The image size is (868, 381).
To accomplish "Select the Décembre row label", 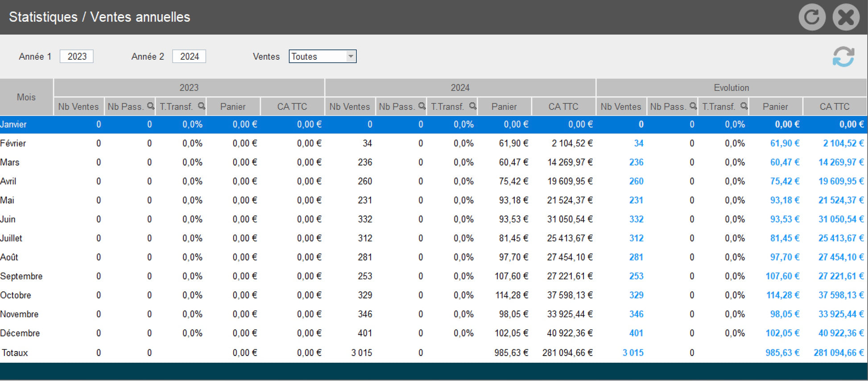I will click(x=20, y=333).
